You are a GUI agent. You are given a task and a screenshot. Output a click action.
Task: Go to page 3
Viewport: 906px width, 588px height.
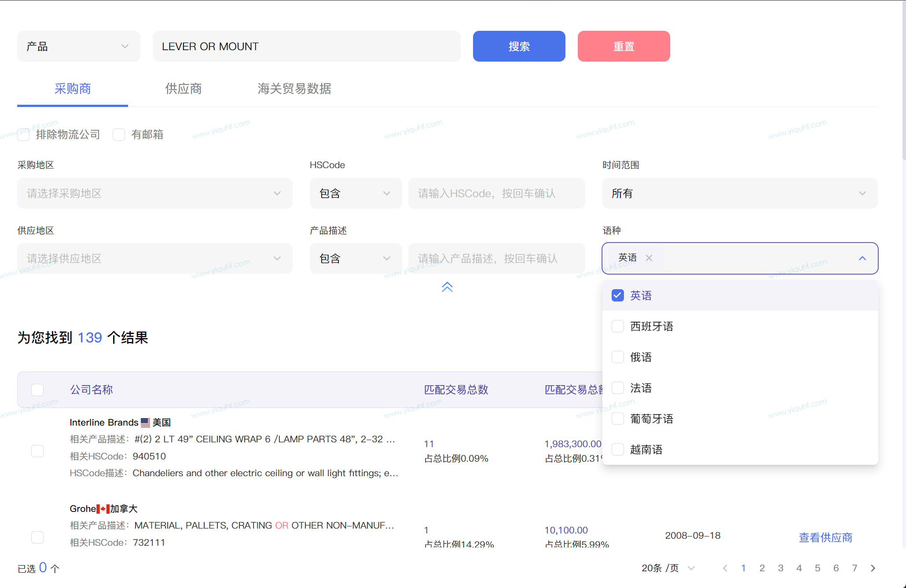[781, 568]
